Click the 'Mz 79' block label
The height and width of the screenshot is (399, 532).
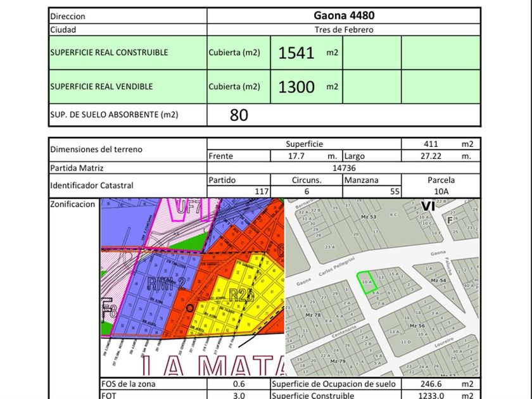click(x=338, y=362)
